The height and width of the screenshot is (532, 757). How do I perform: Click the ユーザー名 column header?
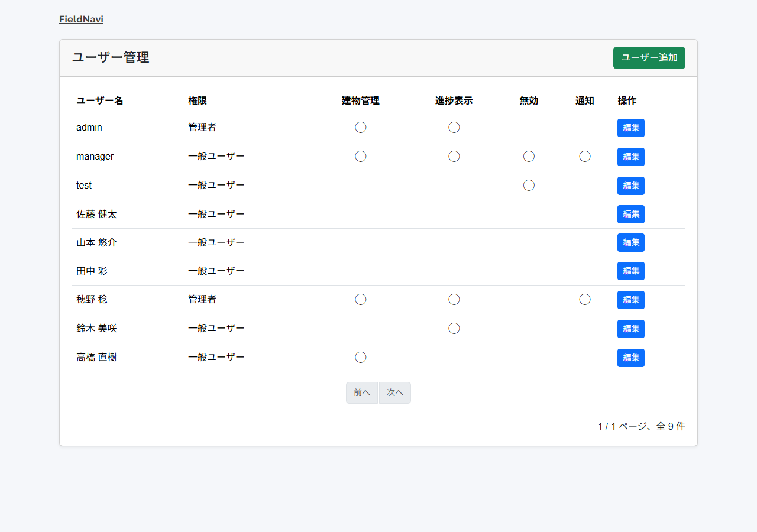(100, 100)
